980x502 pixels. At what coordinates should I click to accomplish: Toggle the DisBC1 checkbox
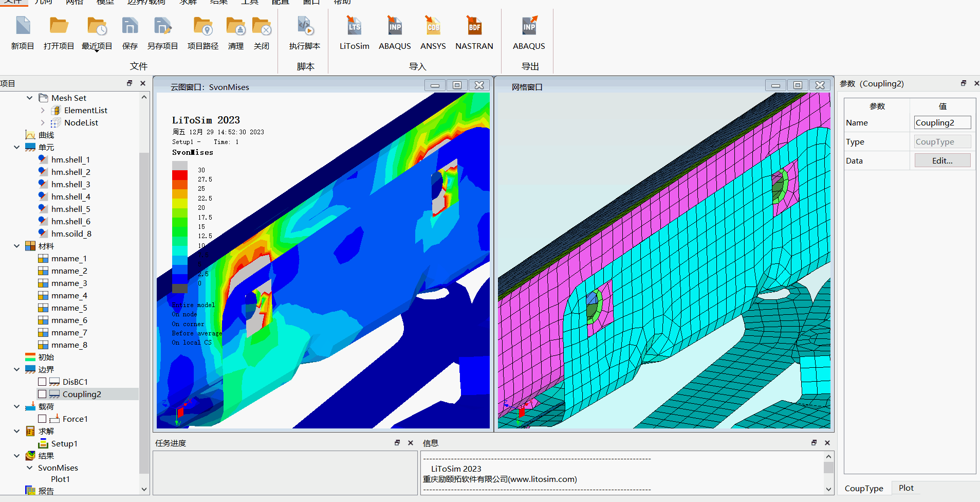tap(42, 382)
